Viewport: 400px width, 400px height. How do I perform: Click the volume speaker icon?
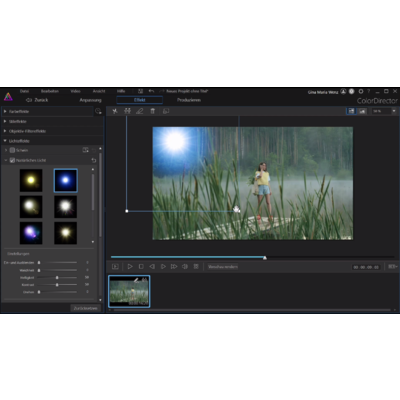pos(185,267)
